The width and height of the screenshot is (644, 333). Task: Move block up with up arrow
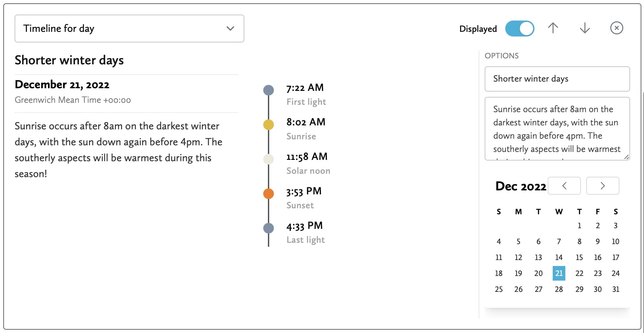click(553, 28)
